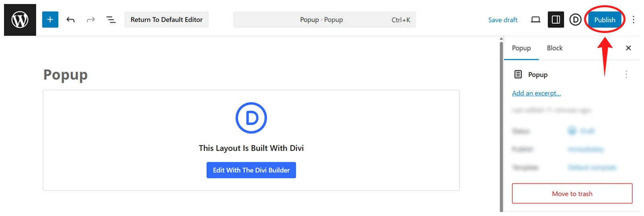Open the block inserter plus button
Screen dimensions: 644x216
point(50,20)
